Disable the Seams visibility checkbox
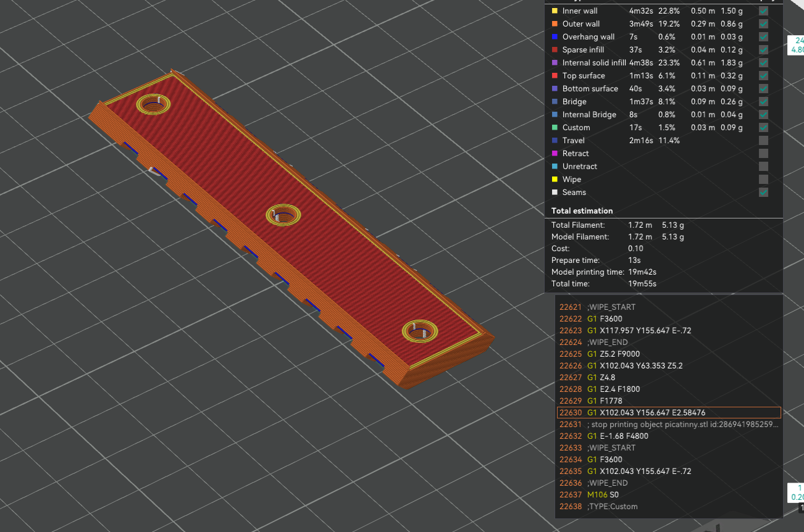Viewport: 804px width, 532px height. click(764, 193)
